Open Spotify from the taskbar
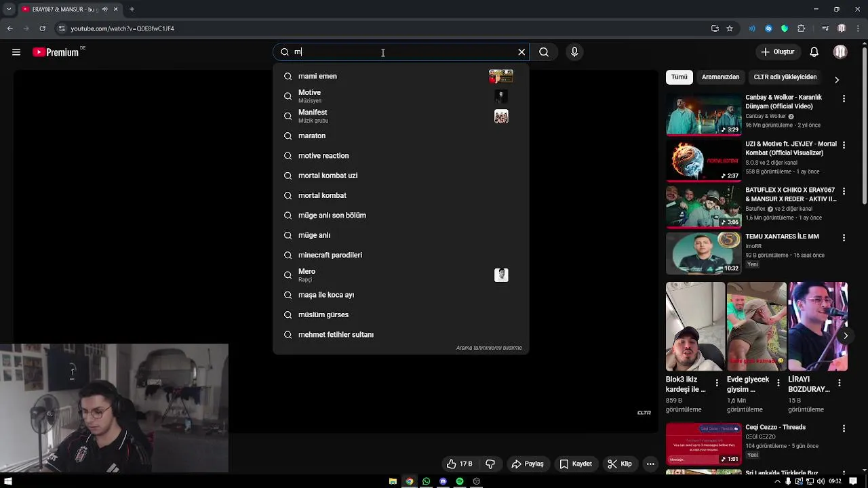The width and height of the screenshot is (868, 488). point(460,481)
